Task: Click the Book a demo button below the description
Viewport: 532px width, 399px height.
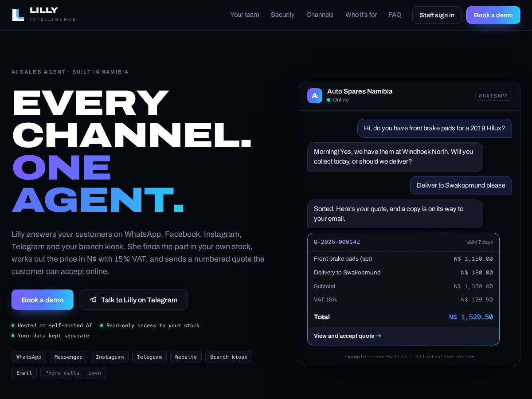Action: [43, 300]
